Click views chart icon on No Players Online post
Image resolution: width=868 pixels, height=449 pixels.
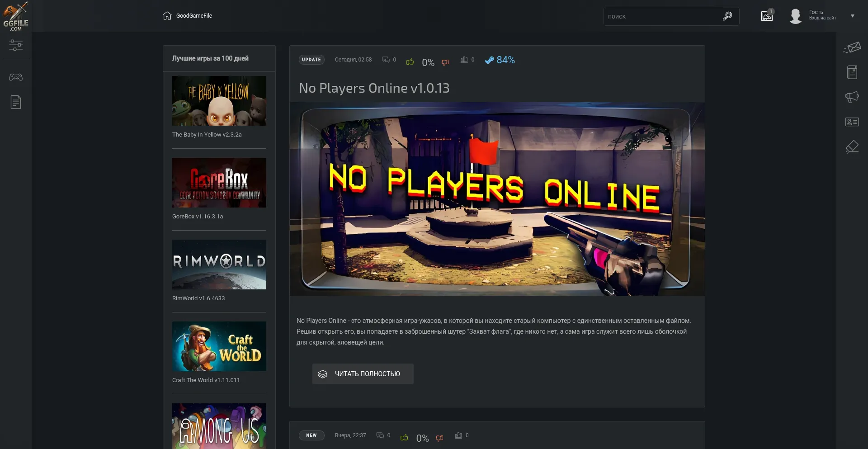[x=464, y=60]
